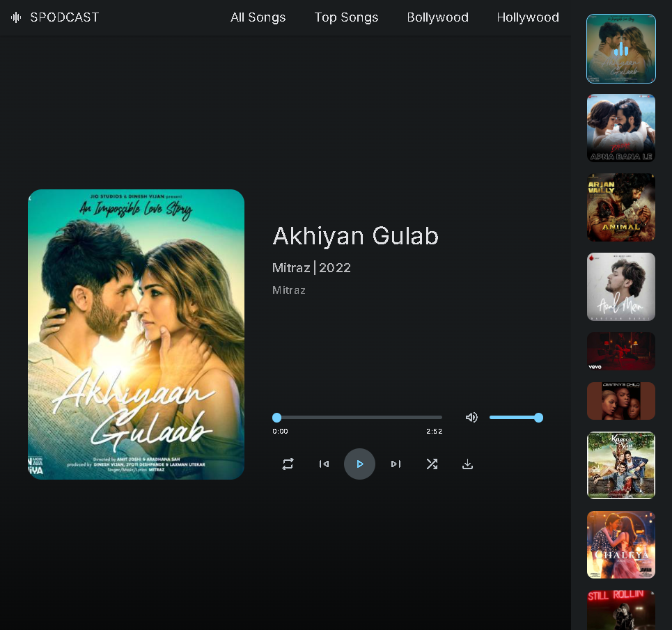The height and width of the screenshot is (630, 672).
Task: Select the Asal Mein thumbnail
Action: pyautogui.click(x=621, y=287)
